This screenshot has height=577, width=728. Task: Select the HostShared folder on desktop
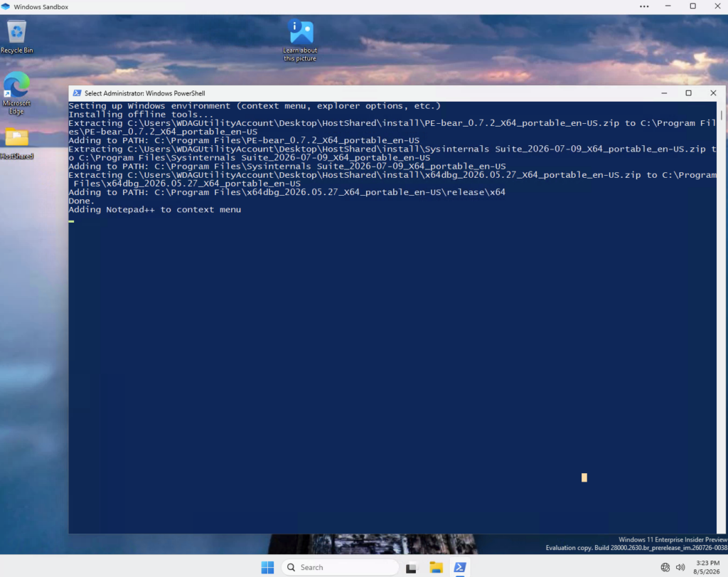(17, 144)
